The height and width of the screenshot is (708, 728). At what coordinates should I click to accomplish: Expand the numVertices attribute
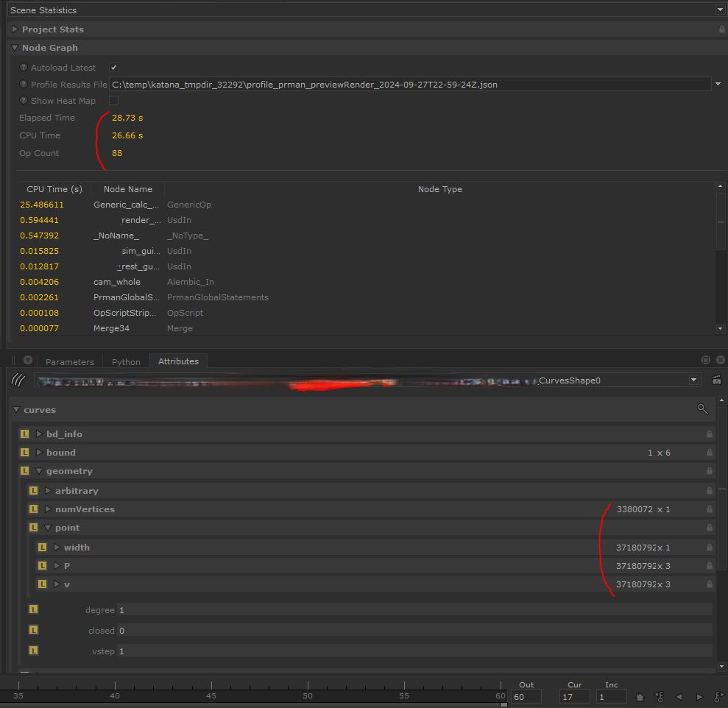(x=49, y=509)
